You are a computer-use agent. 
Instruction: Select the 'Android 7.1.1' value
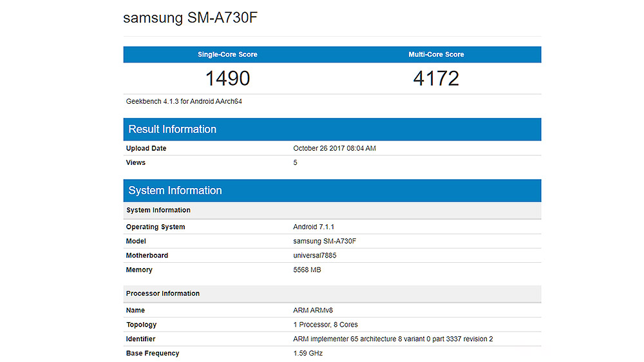coord(314,227)
